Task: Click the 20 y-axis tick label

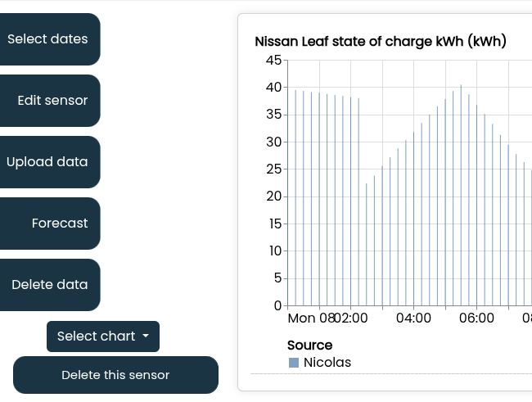Action: pyautogui.click(x=273, y=196)
